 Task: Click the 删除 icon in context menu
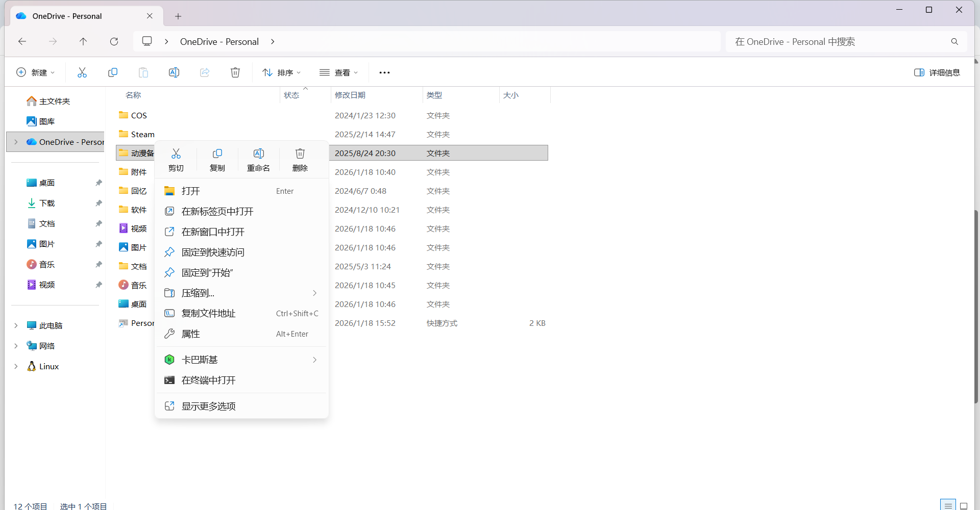click(x=300, y=154)
